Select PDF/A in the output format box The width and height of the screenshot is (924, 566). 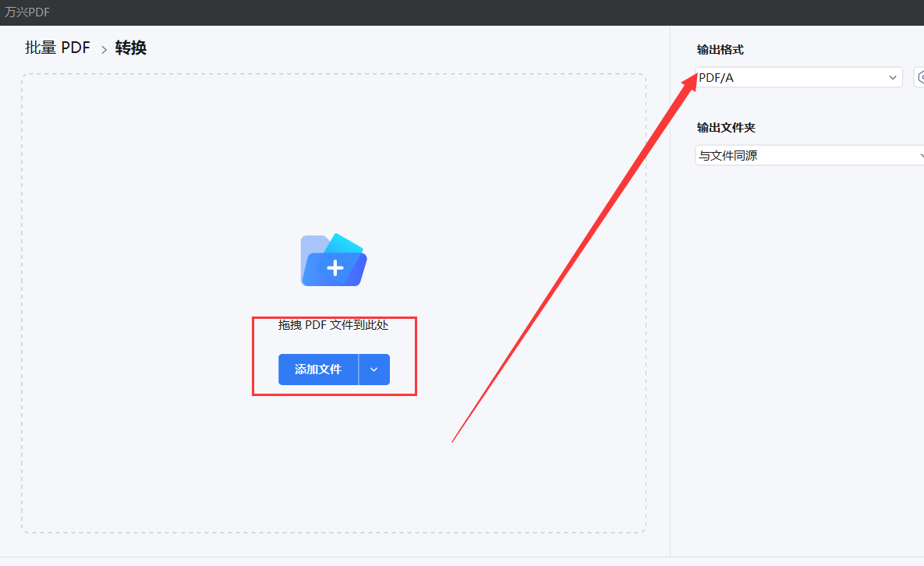(795, 77)
